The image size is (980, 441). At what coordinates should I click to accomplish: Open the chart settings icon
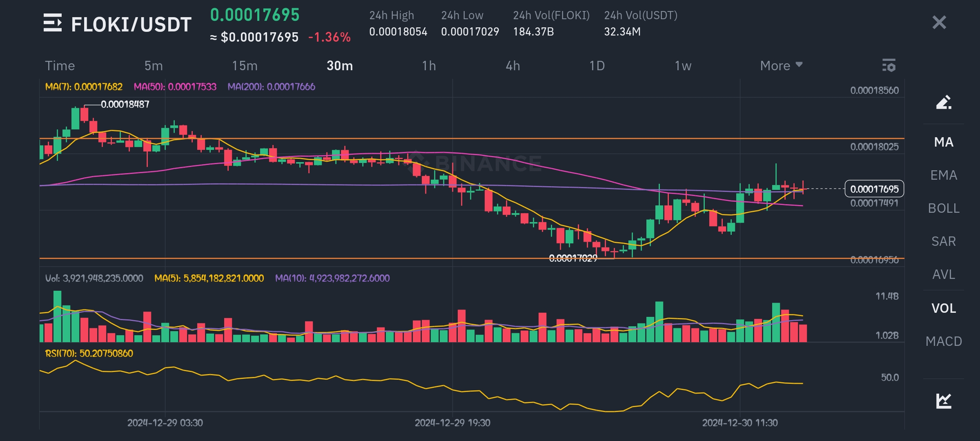click(x=889, y=65)
